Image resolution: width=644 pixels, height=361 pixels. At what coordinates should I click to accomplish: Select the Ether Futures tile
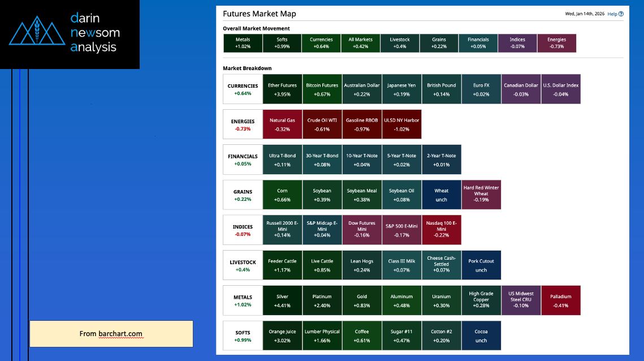[x=282, y=89]
